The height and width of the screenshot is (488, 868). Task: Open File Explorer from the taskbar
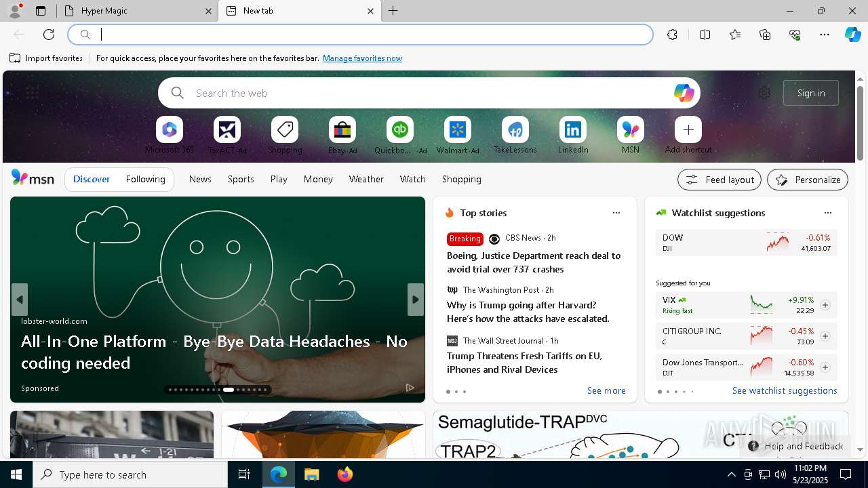[311, 474]
